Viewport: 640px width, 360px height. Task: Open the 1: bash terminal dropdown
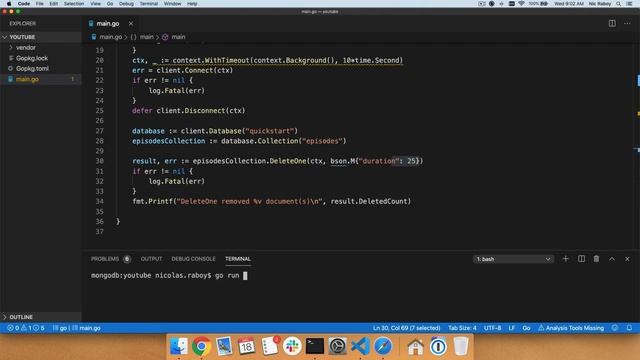click(x=513, y=259)
